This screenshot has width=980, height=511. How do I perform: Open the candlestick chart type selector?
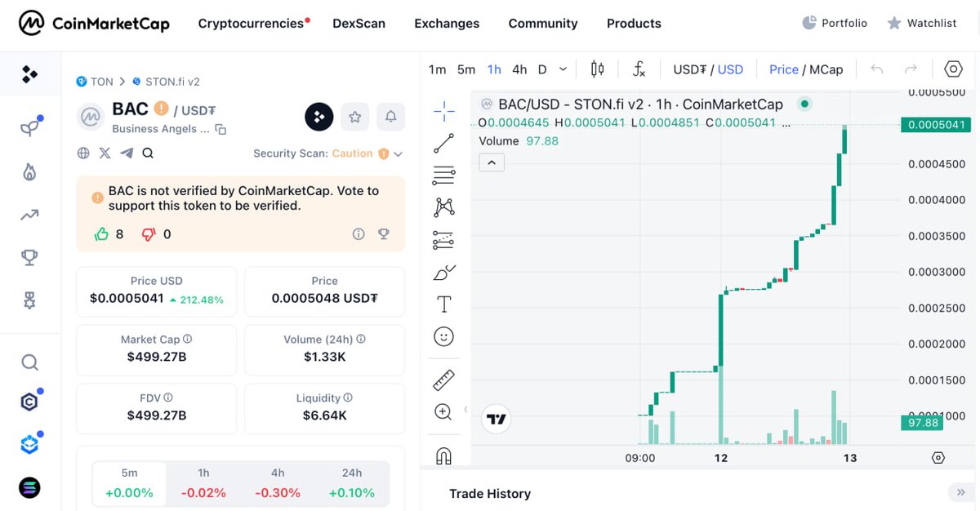click(x=597, y=69)
